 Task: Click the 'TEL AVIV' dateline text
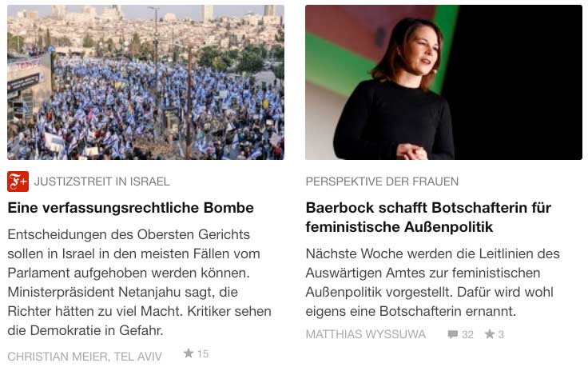click(138, 357)
